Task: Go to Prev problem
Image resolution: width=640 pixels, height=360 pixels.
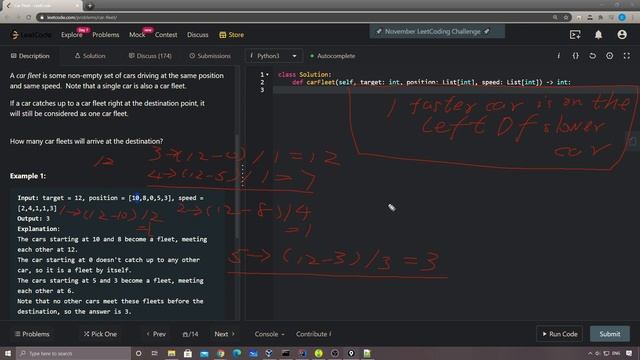Action: [x=156, y=334]
